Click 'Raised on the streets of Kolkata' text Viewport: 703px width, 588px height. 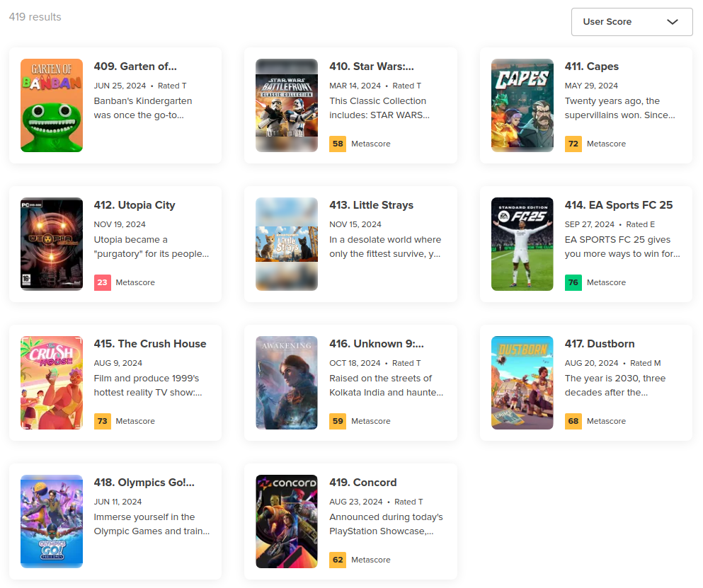click(x=386, y=386)
